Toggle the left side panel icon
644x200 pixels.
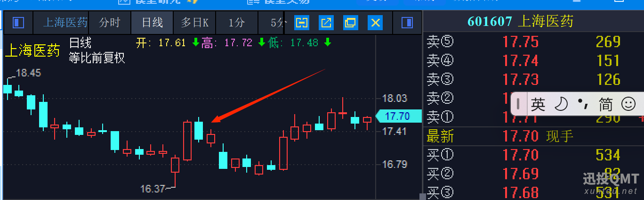tap(18, 22)
